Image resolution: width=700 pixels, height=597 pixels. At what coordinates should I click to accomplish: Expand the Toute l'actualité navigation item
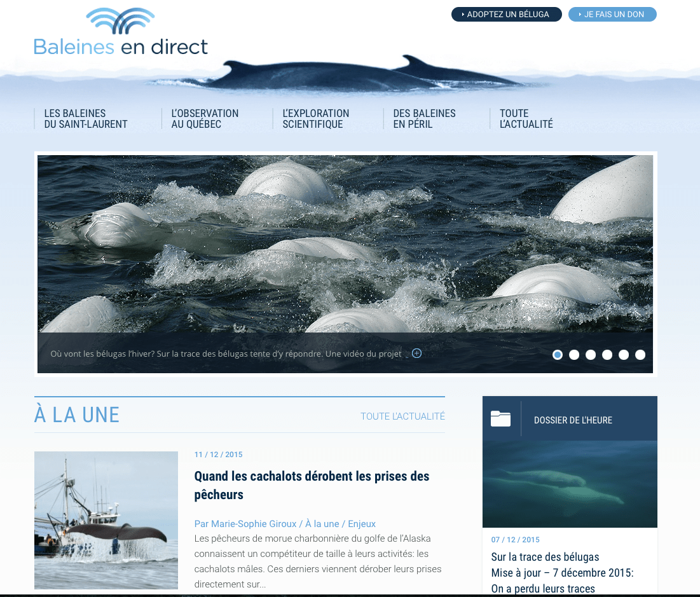point(526,119)
